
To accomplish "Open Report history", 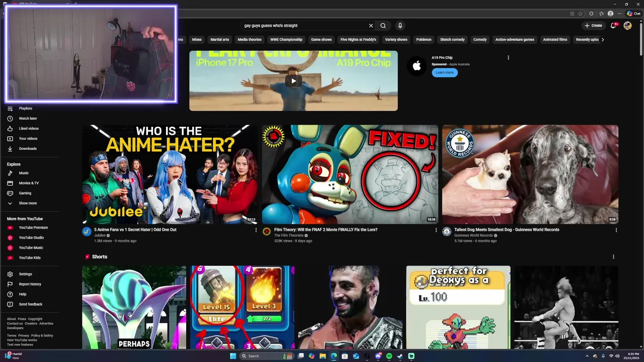I will pyautogui.click(x=30, y=284).
